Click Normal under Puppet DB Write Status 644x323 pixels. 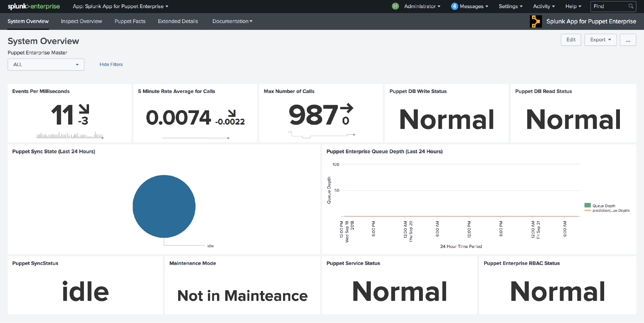pos(447,119)
